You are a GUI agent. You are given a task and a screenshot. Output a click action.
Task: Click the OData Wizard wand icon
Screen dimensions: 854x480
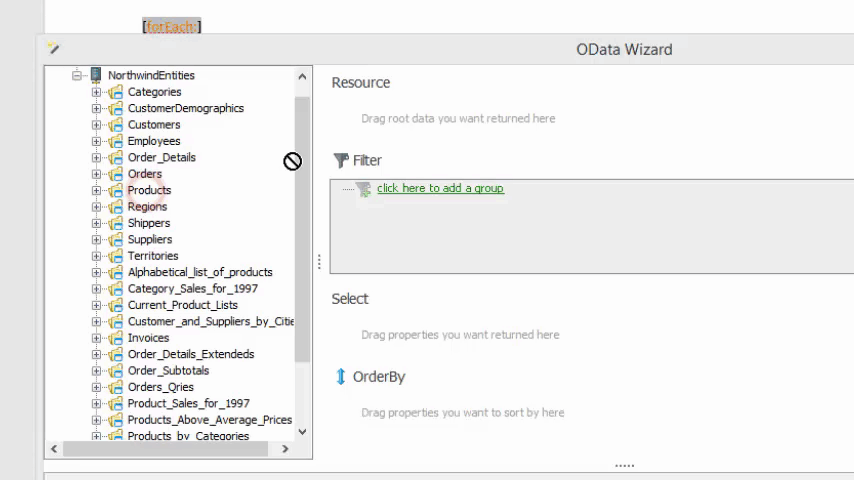click(53, 48)
